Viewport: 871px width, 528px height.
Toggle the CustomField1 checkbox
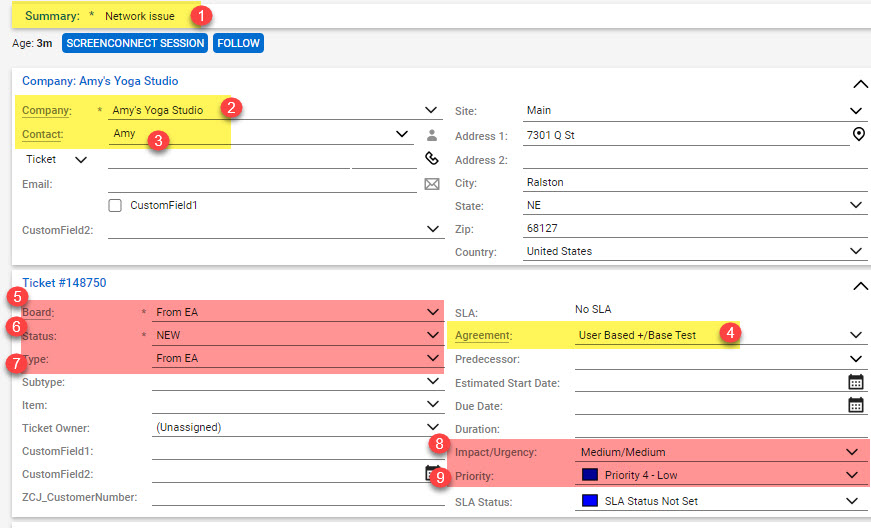[118, 206]
